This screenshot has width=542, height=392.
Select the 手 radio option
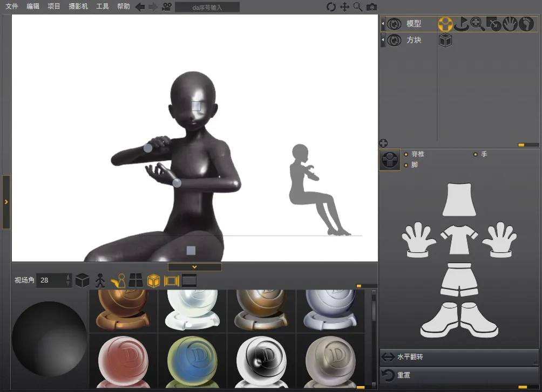[476, 154]
